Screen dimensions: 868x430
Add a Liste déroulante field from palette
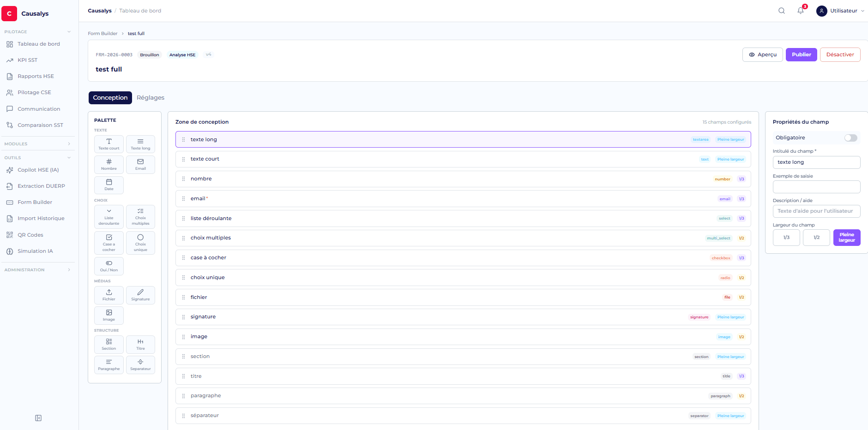(109, 216)
